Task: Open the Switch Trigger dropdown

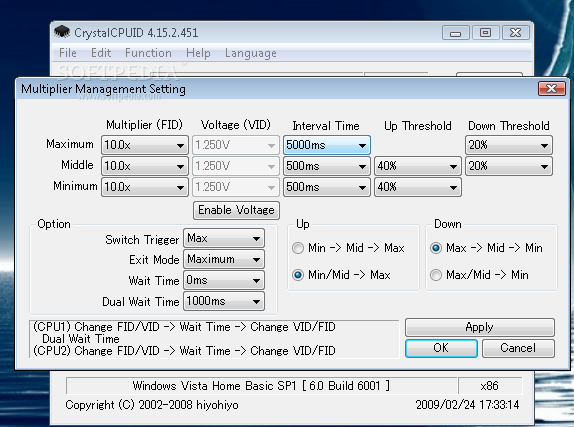Action: click(224, 238)
